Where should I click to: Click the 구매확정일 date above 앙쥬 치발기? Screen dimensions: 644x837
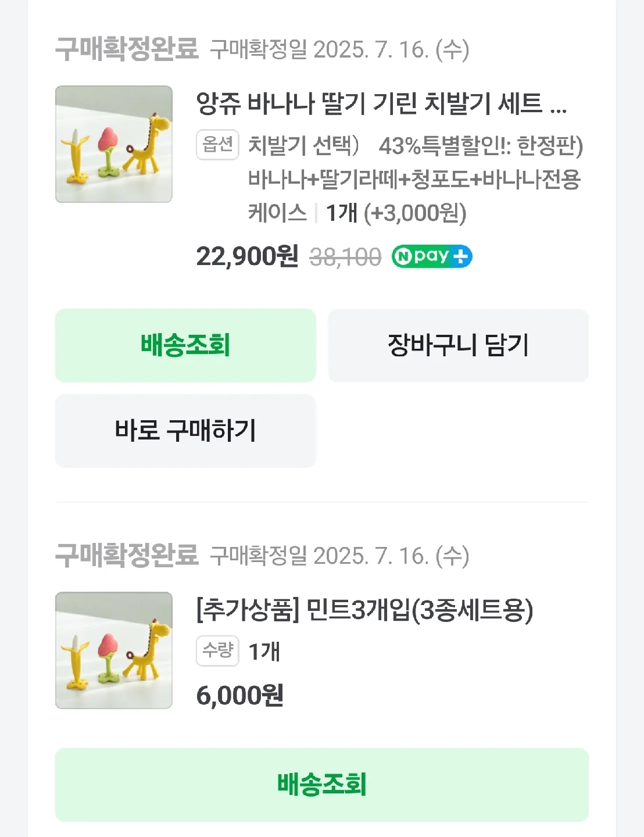[x=339, y=49]
